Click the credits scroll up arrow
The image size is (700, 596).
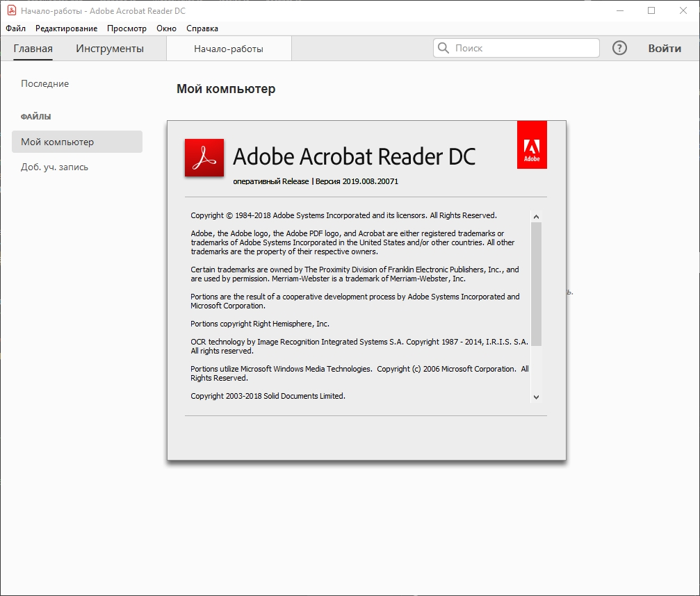(536, 216)
